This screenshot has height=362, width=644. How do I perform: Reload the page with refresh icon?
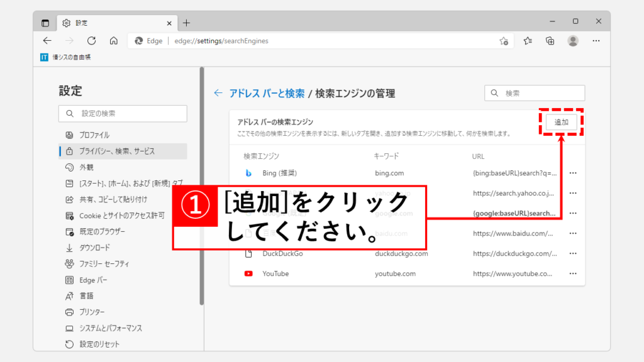[91, 41]
